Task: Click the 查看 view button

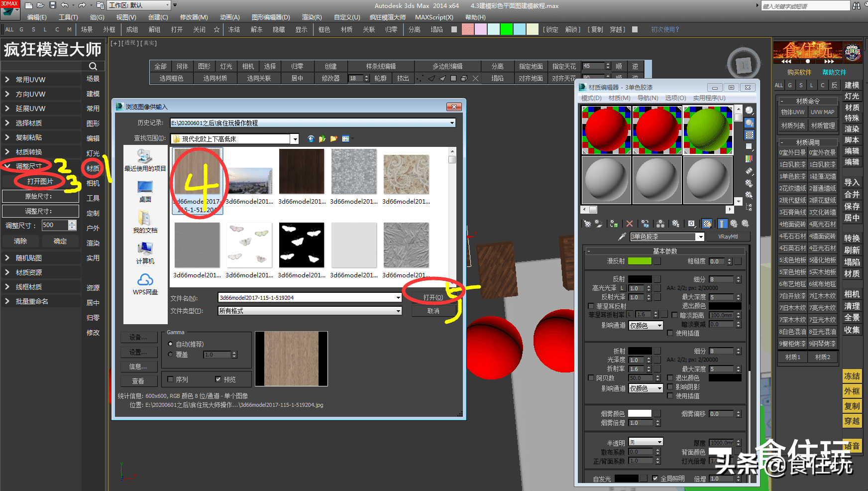Action: (x=138, y=381)
